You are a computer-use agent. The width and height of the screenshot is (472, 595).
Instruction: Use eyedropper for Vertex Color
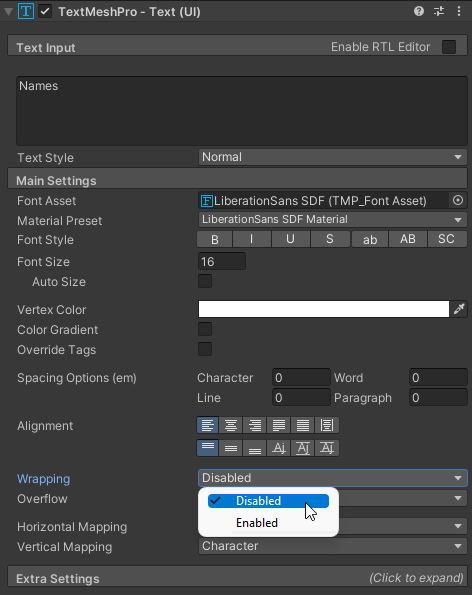coord(459,309)
